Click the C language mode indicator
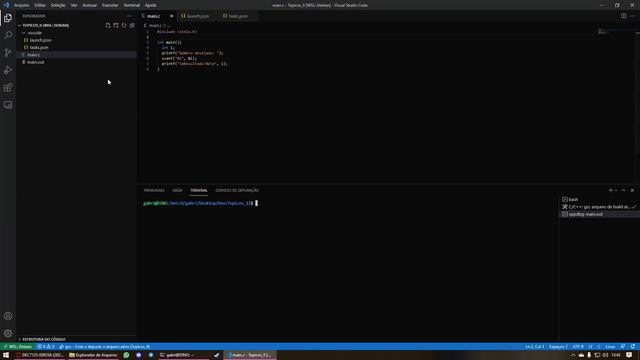640x360 pixels. (x=599, y=347)
